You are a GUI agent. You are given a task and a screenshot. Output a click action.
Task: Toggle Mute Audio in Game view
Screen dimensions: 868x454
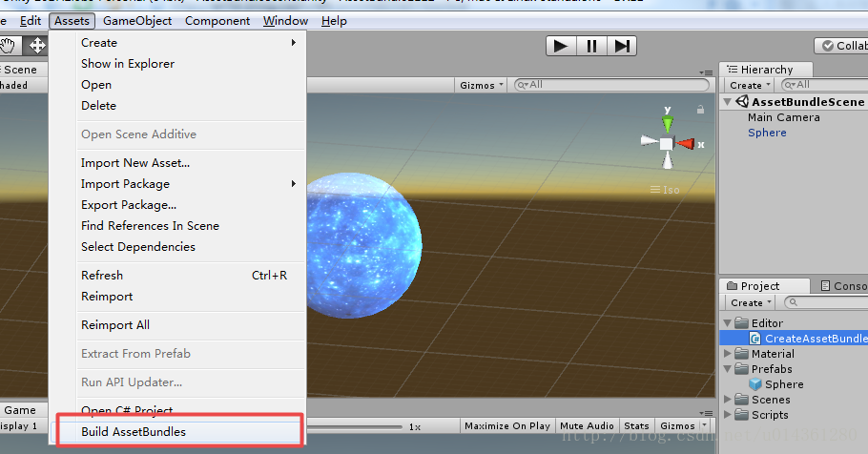[x=587, y=425]
